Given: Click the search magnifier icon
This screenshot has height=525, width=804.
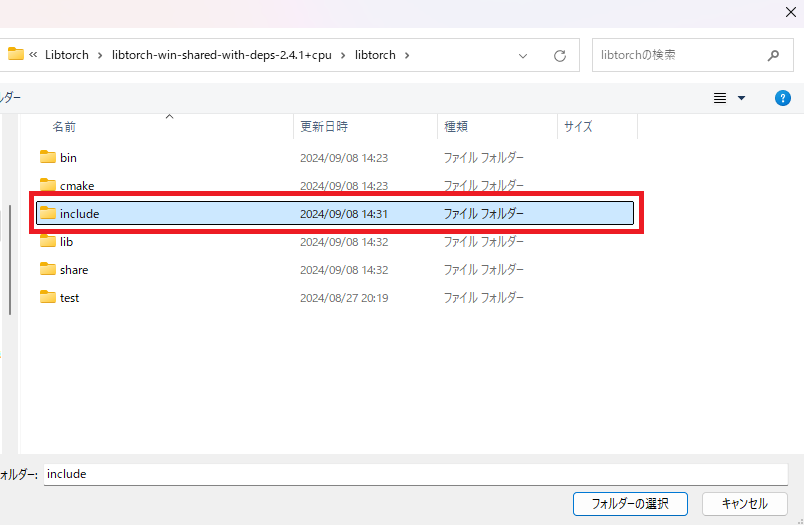Looking at the screenshot, I should point(773,56).
